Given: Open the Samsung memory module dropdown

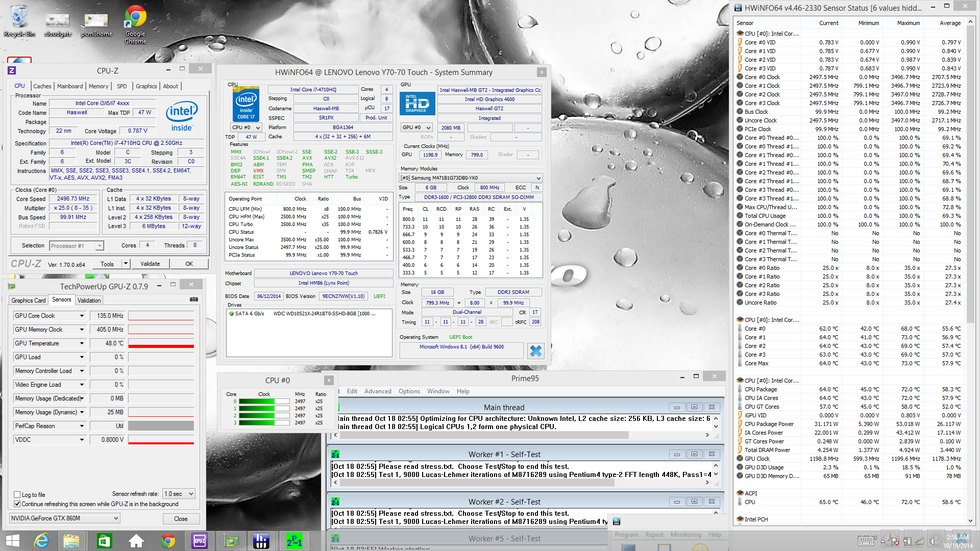Looking at the screenshot, I should [470, 178].
